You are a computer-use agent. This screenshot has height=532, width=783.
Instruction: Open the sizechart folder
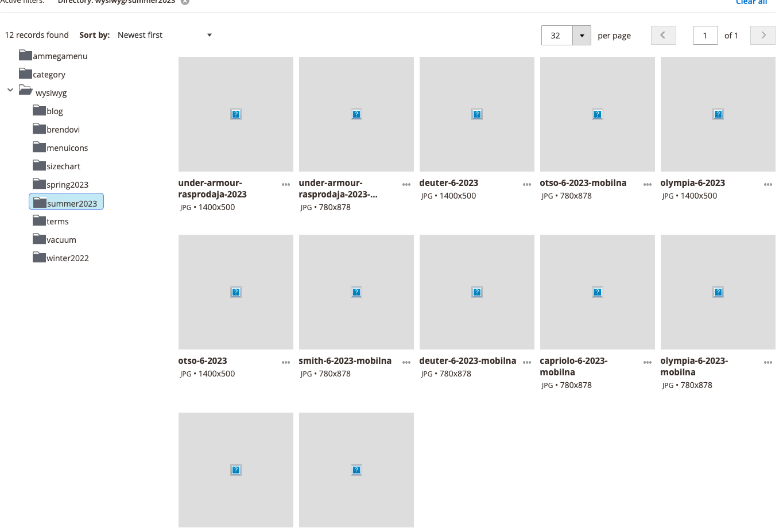click(x=63, y=166)
